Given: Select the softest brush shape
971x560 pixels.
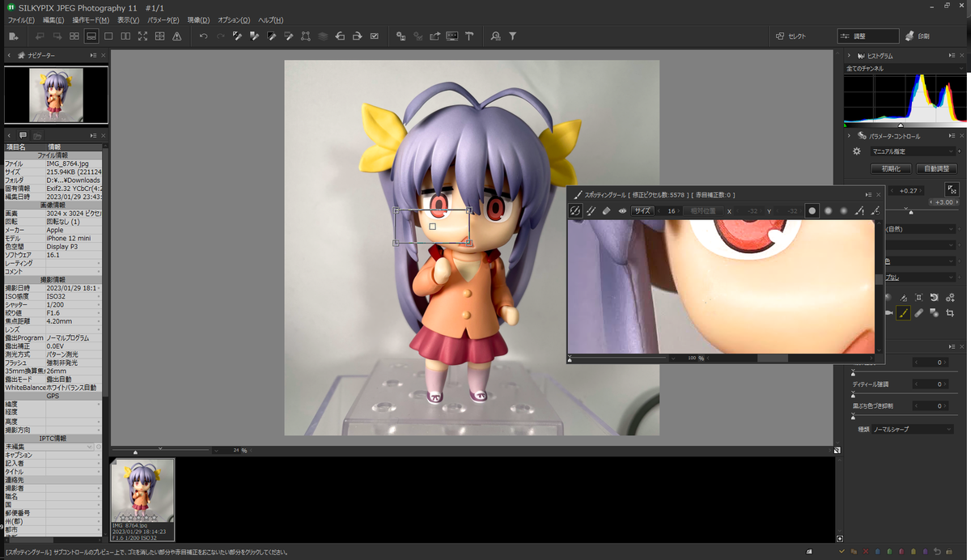Looking at the screenshot, I should (844, 210).
